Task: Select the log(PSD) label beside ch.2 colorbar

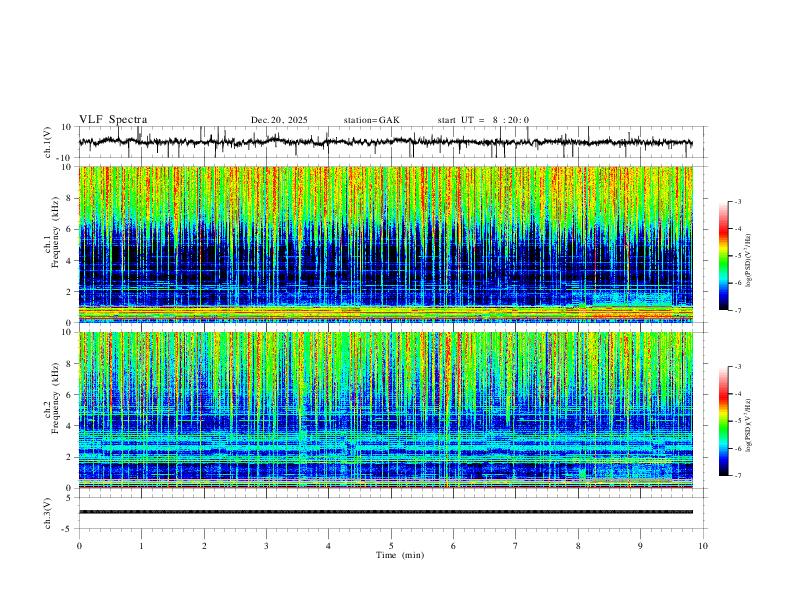Action: click(748, 426)
